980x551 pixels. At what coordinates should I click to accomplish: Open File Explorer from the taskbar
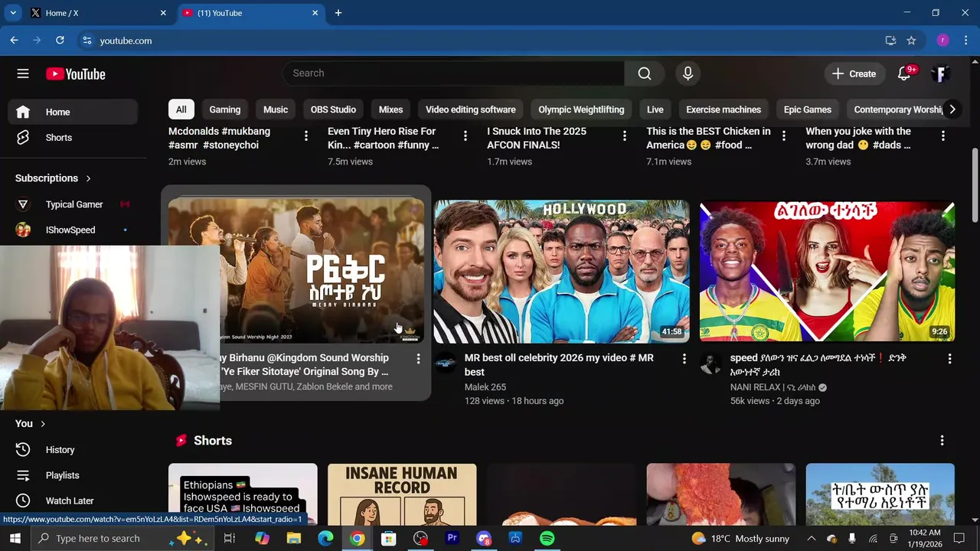pos(294,539)
